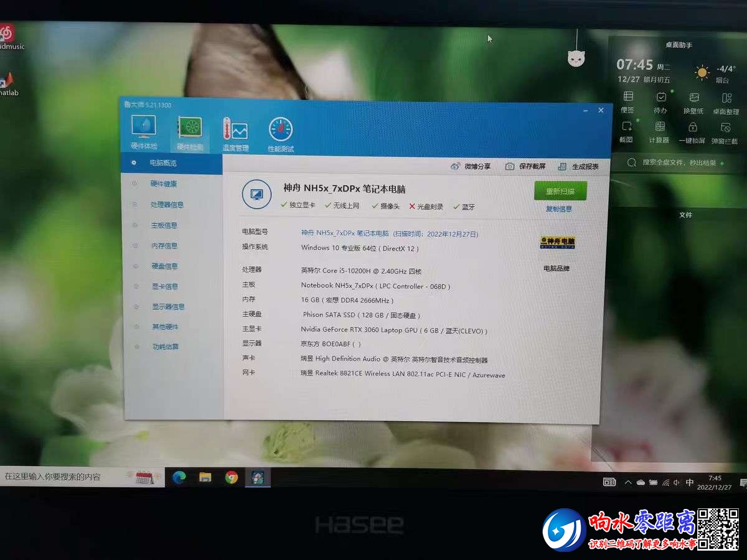Open 桌面整理 desktop organizer

click(x=725, y=103)
